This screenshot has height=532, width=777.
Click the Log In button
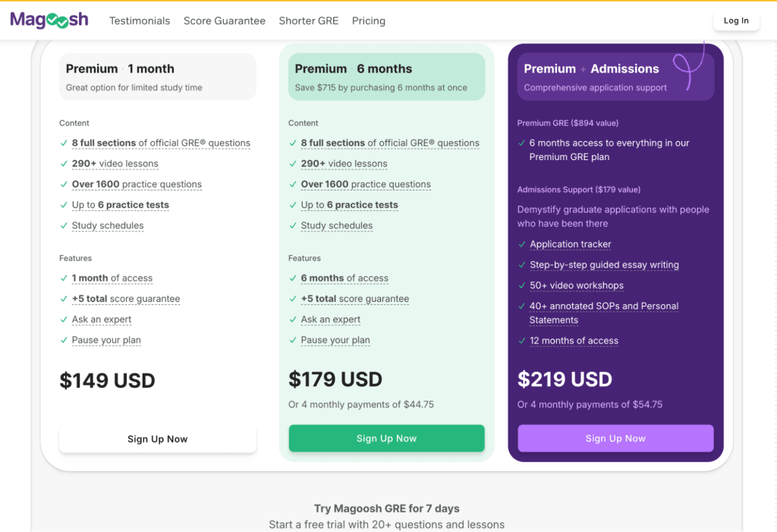click(735, 20)
